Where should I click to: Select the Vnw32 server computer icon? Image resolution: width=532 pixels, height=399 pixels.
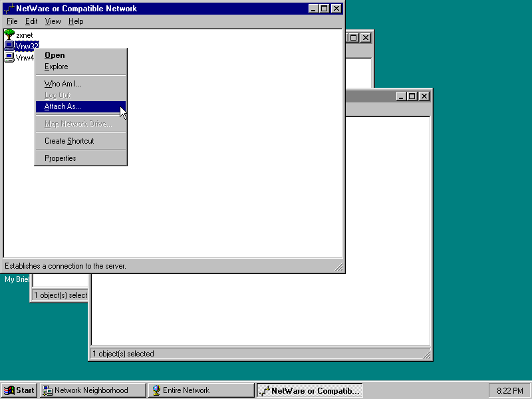9,46
